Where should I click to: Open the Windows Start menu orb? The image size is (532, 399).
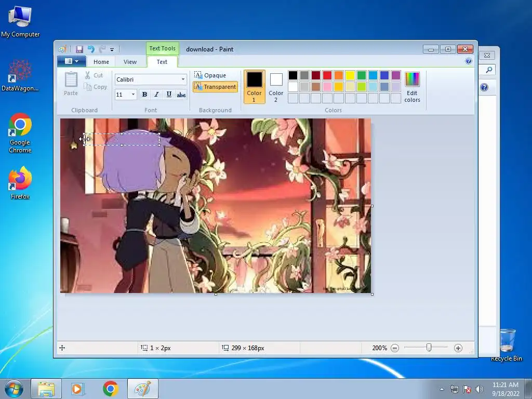(x=14, y=389)
